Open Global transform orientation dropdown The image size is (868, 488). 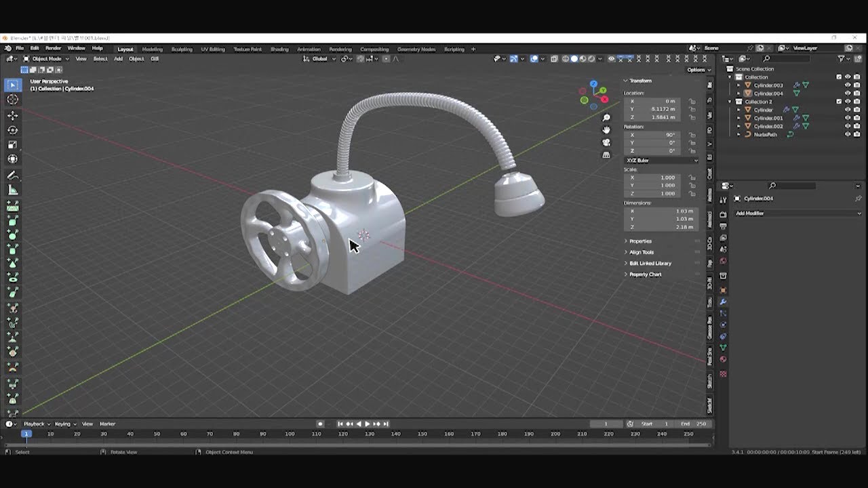tap(320, 59)
